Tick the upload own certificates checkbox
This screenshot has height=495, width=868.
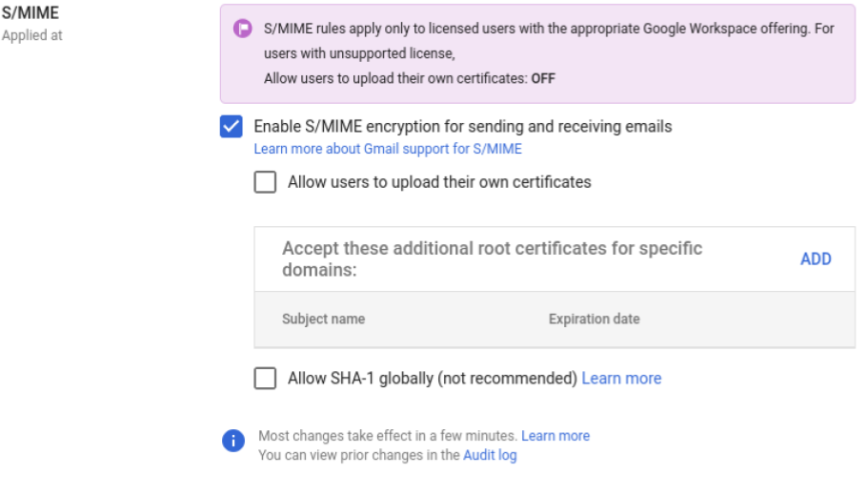coord(265,182)
